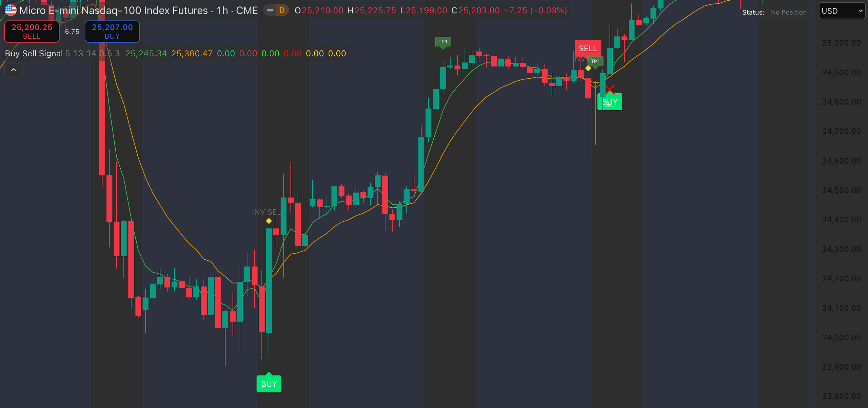
Task: Click the 25,000.00 price axis label
Action: click(842, 43)
